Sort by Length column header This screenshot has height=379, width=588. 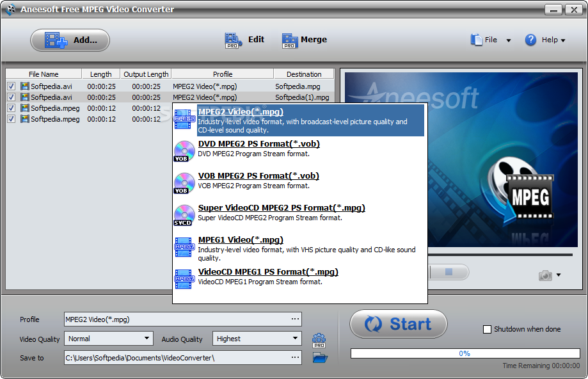100,74
